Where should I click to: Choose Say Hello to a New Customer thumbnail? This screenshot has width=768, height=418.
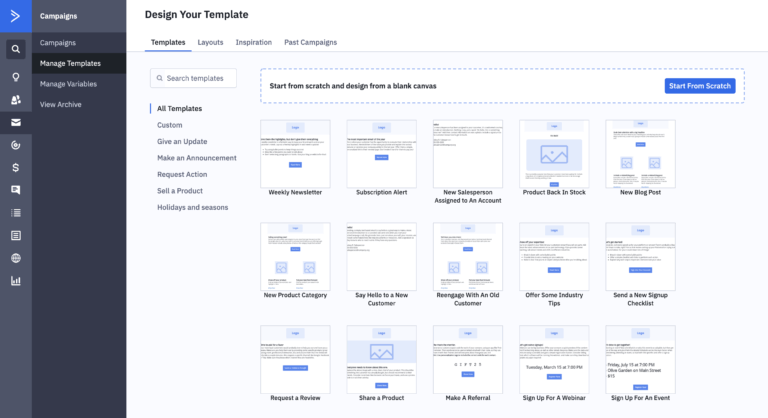click(x=382, y=257)
